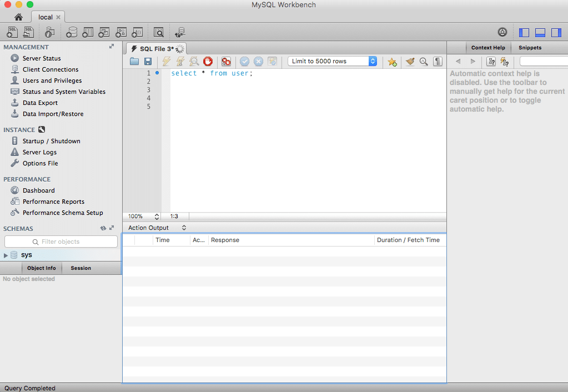
Task: Rollback transaction X icon
Action: [258, 61]
